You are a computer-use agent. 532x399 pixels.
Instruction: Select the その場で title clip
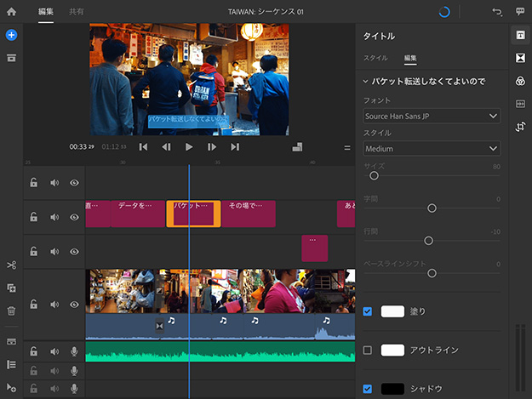click(249, 214)
